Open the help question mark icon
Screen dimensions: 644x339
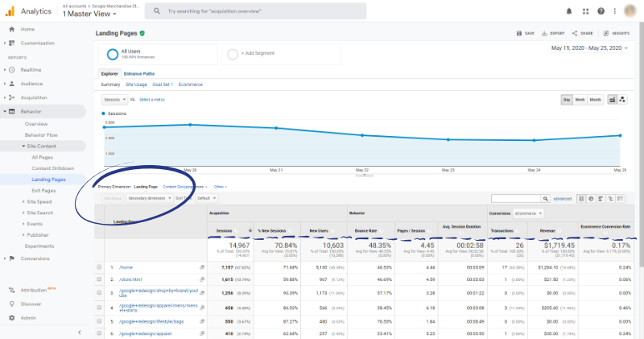[601, 11]
